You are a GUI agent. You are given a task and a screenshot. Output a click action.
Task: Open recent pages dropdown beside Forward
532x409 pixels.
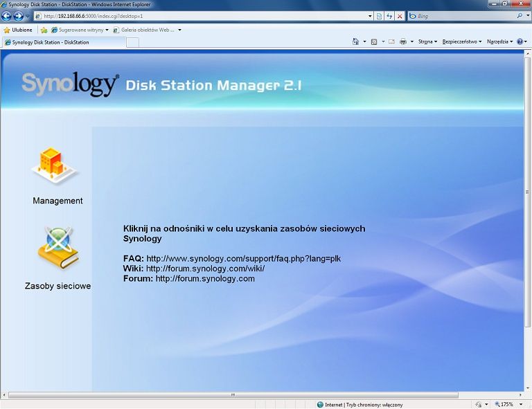pos(28,16)
